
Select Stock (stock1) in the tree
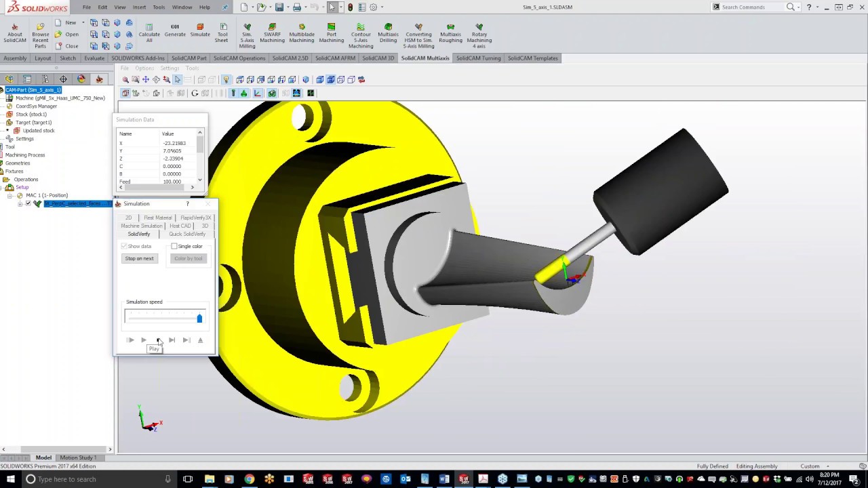(x=31, y=115)
